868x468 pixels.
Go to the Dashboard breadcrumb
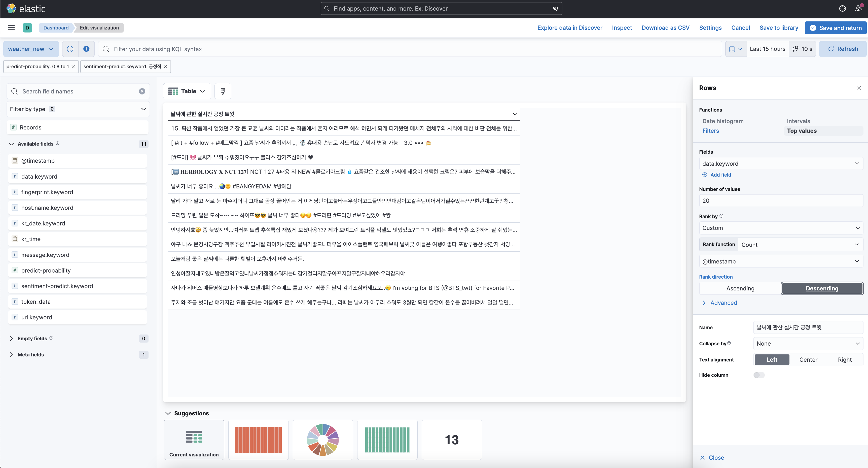56,28
